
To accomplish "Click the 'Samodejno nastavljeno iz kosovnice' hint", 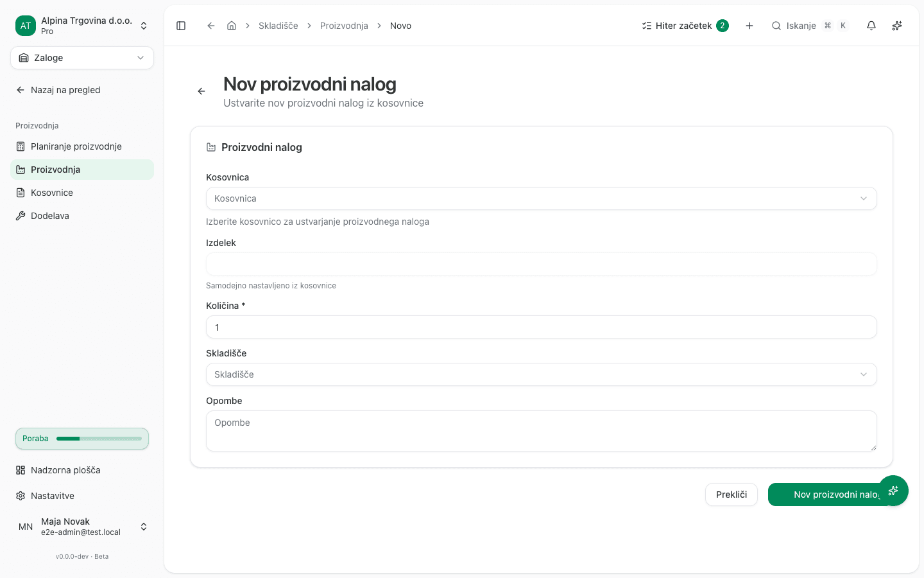I will point(271,286).
